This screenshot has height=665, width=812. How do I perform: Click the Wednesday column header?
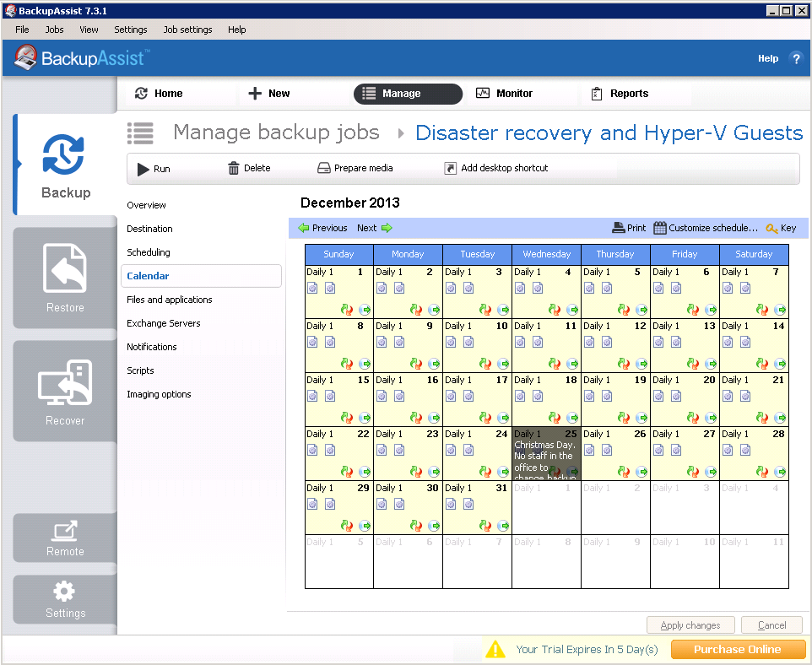click(546, 254)
